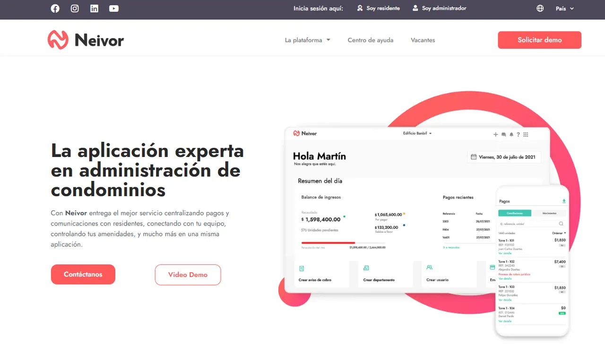Switch to the Movimientos tab
The height and width of the screenshot is (364, 605).
(x=549, y=213)
